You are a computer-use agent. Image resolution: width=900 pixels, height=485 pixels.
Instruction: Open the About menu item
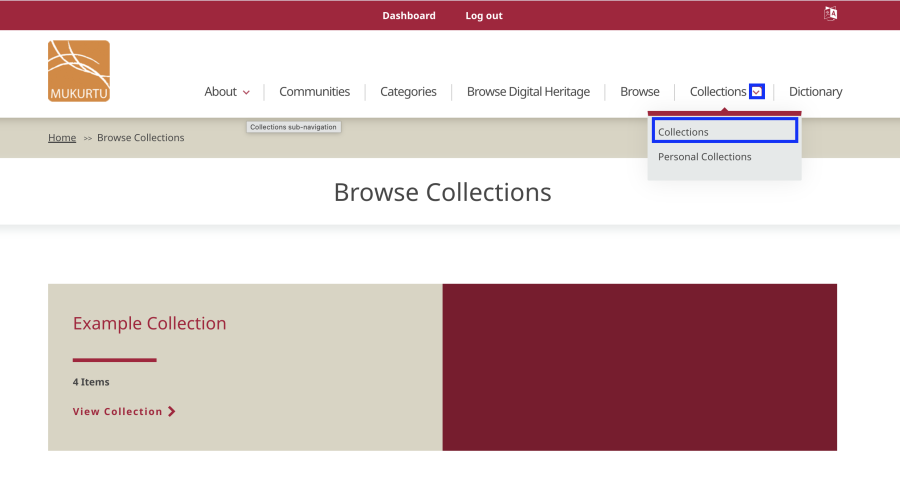click(x=220, y=92)
